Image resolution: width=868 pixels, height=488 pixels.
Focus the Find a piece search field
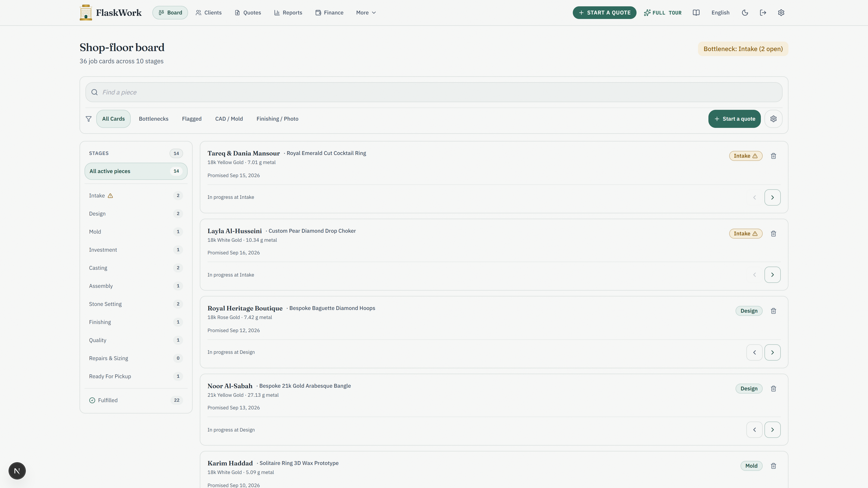click(x=434, y=92)
